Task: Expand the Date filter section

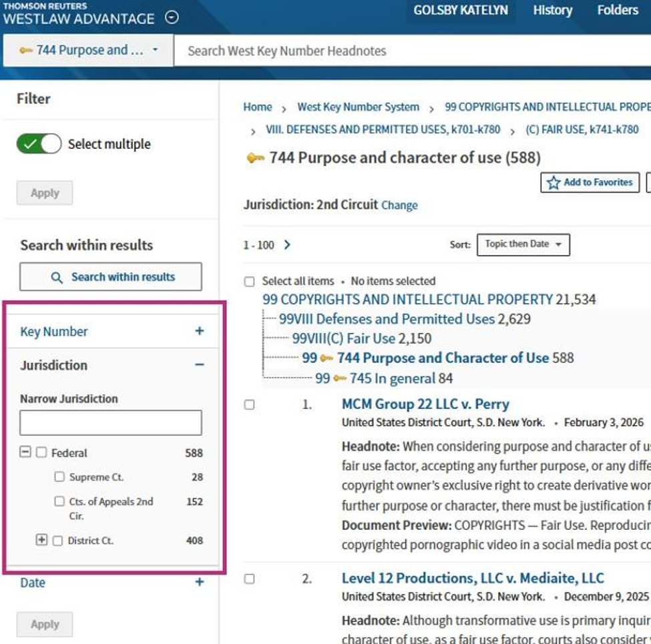Action: pos(199,582)
